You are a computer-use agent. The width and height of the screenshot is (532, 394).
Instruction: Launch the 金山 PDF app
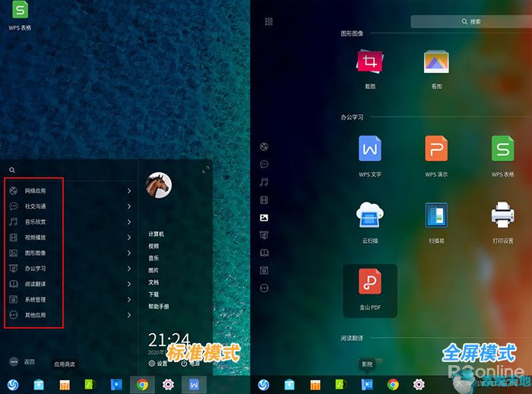tap(370, 291)
